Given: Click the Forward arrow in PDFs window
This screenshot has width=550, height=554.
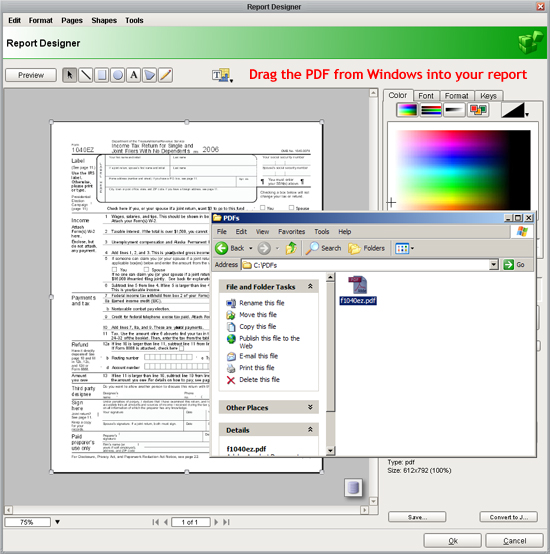Looking at the screenshot, I should coord(264,248).
